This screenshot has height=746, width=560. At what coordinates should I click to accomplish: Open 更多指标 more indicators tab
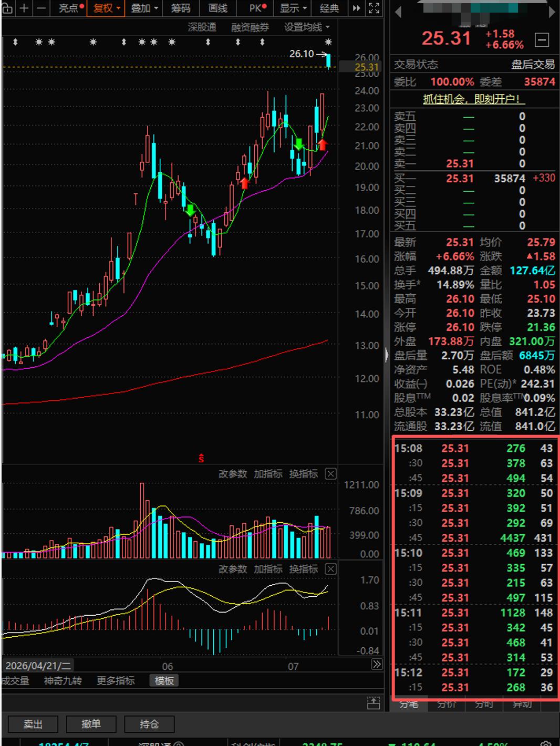(x=116, y=681)
